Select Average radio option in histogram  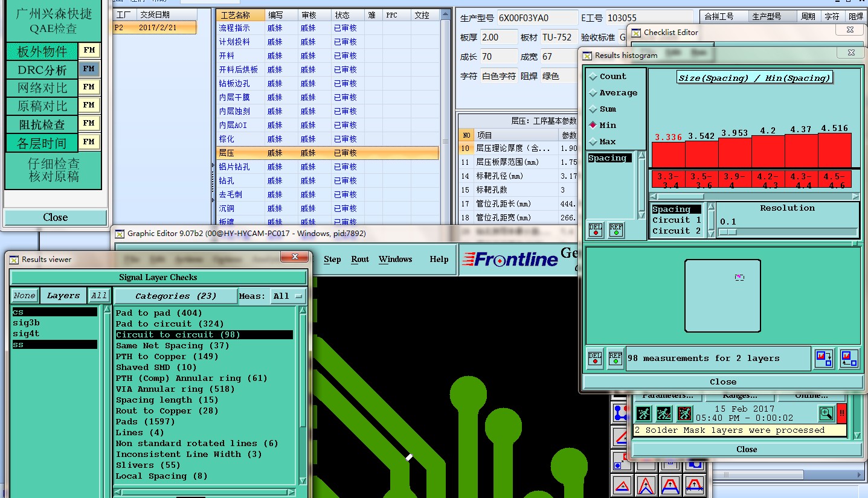pos(613,93)
